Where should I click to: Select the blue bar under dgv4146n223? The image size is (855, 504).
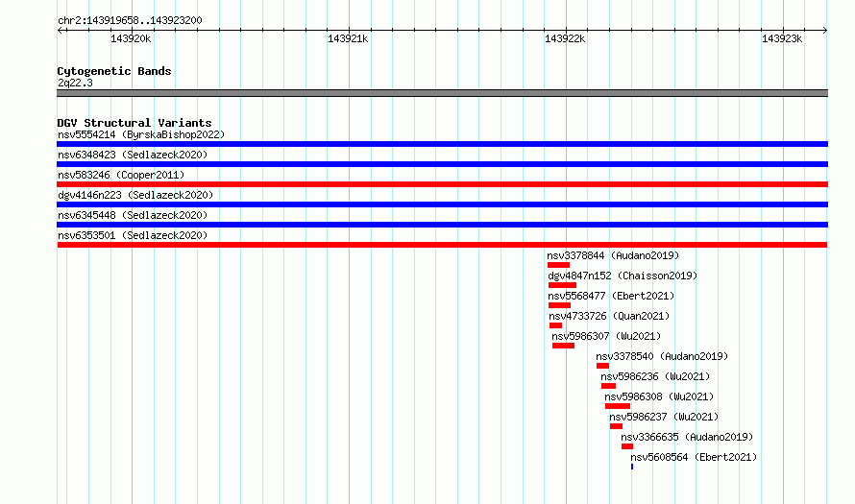pos(442,204)
